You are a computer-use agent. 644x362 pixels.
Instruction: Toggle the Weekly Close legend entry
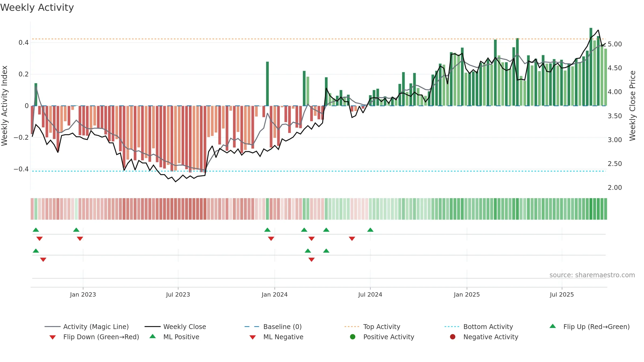click(x=175, y=327)
